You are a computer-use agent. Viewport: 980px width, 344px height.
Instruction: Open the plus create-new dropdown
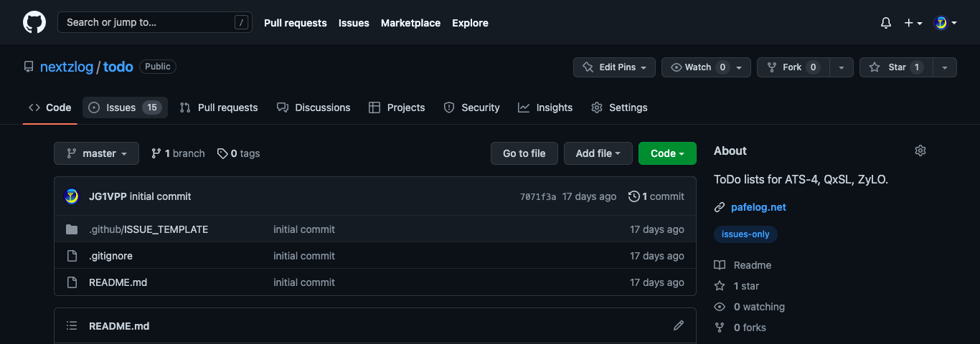click(x=913, y=23)
